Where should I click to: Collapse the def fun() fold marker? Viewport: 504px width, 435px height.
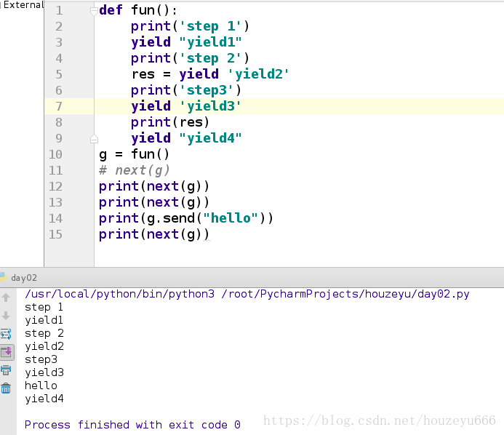94,12
